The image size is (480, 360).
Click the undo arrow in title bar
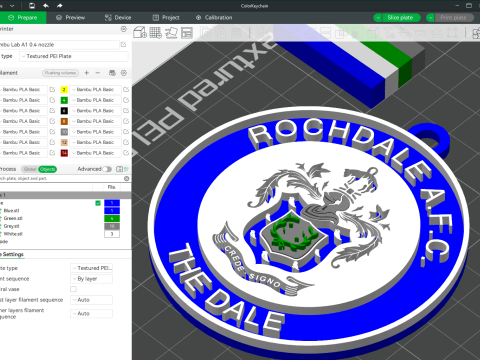coord(46,6)
